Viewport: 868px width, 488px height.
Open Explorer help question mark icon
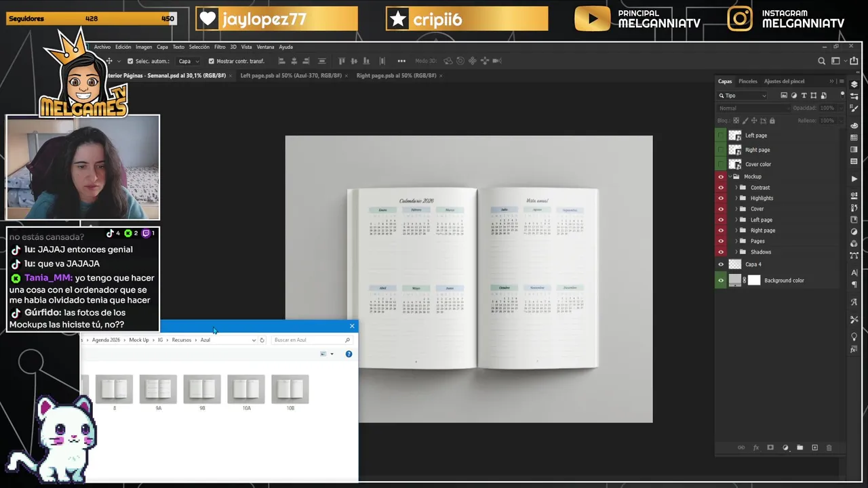click(349, 354)
